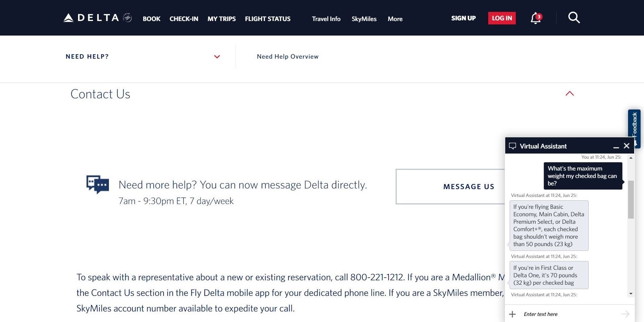Click the chat bubbles messaging icon
Image resolution: width=644 pixels, height=322 pixels.
point(98,184)
